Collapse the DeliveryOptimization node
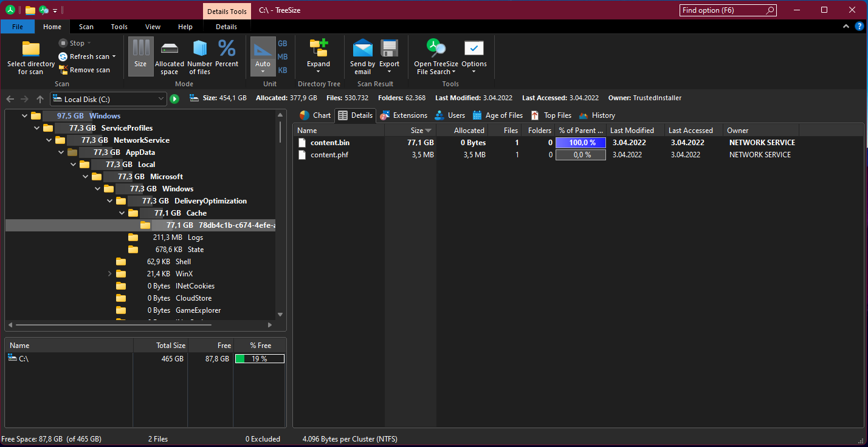Image resolution: width=868 pixels, height=447 pixels. tap(109, 200)
